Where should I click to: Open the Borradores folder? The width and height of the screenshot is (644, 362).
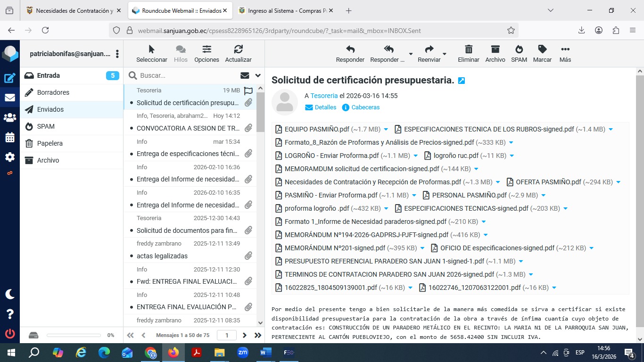(x=53, y=92)
